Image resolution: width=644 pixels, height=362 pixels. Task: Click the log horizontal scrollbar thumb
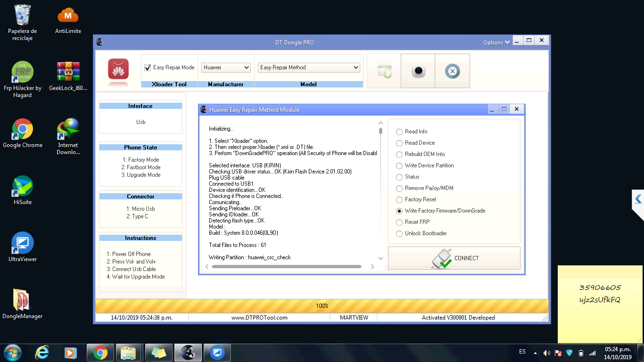(287, 266)
